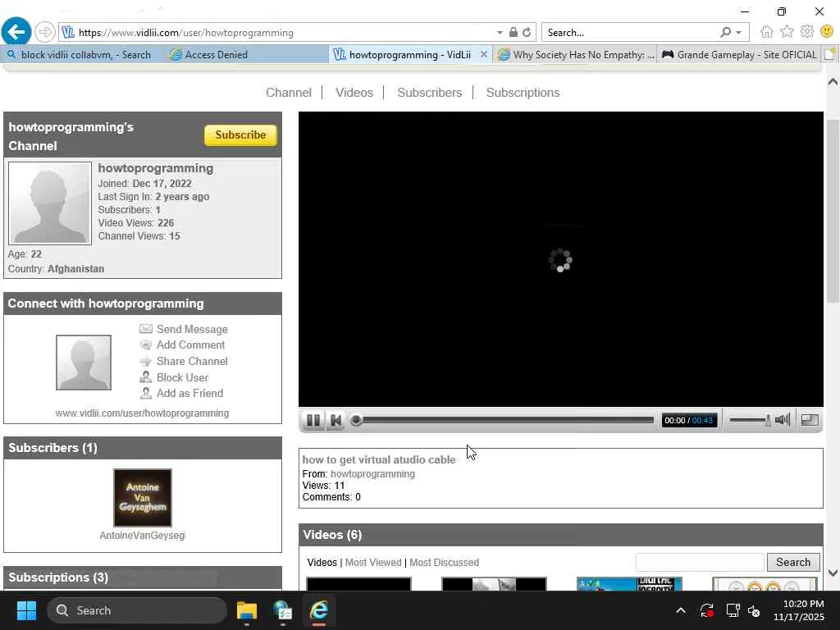Click the Block User person icon
The image size is (840, 630).
point(146,377)
